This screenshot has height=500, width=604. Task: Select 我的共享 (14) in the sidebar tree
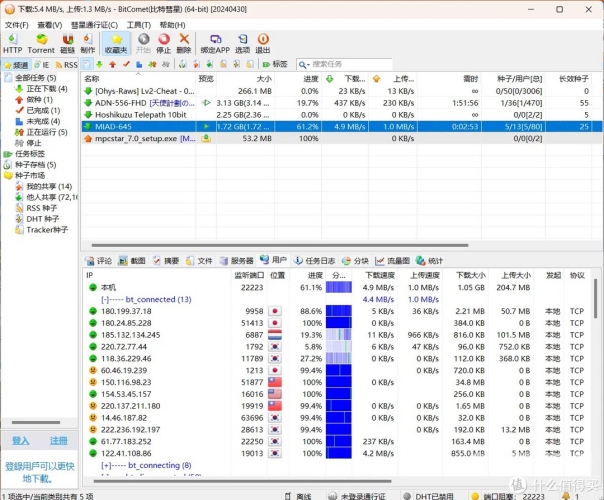coord(43,186)
